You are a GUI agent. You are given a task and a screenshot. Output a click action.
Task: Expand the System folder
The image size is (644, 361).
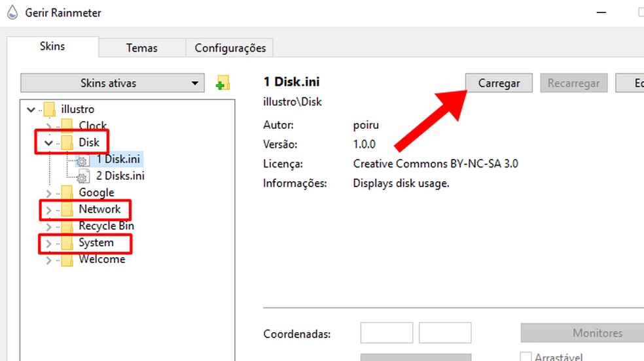tap(48, 243)
